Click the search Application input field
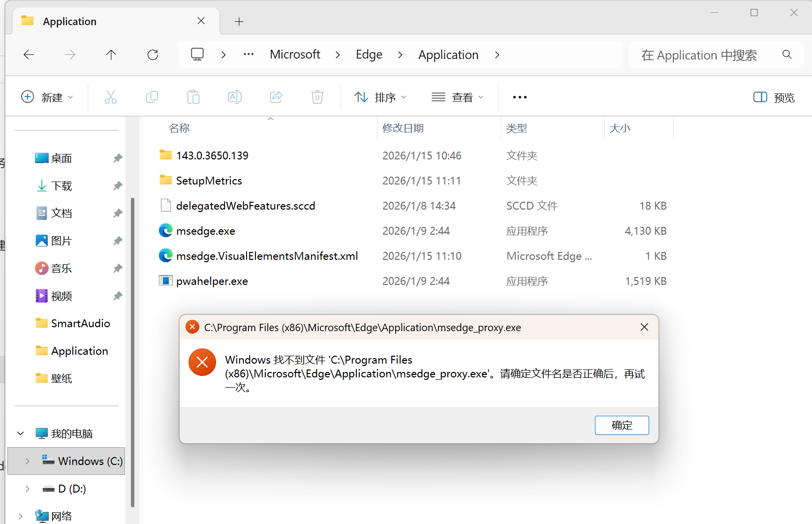The height and width of the screenshot is (524, 812). point(699,55)
